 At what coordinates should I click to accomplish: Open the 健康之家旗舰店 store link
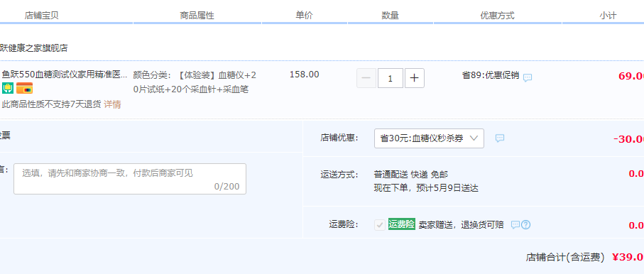click(33, 48)
